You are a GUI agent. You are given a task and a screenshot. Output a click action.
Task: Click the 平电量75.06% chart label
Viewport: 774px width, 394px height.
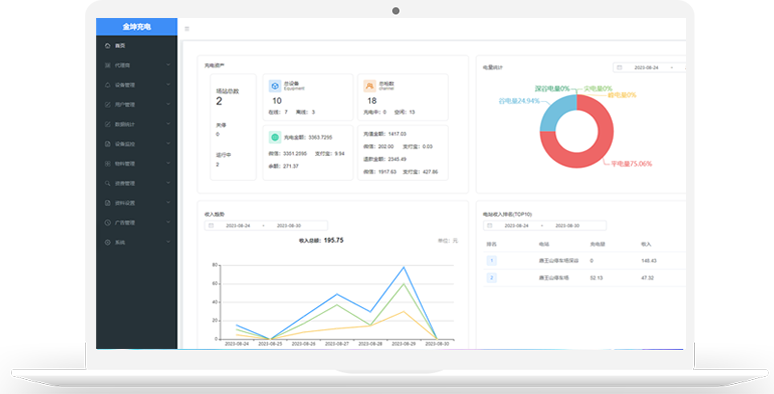click(x=631, y=163)
